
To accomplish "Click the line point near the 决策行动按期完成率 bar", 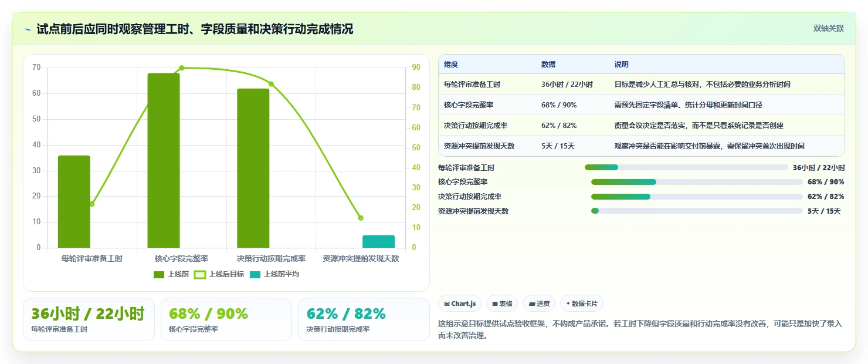I will [271, 84].
